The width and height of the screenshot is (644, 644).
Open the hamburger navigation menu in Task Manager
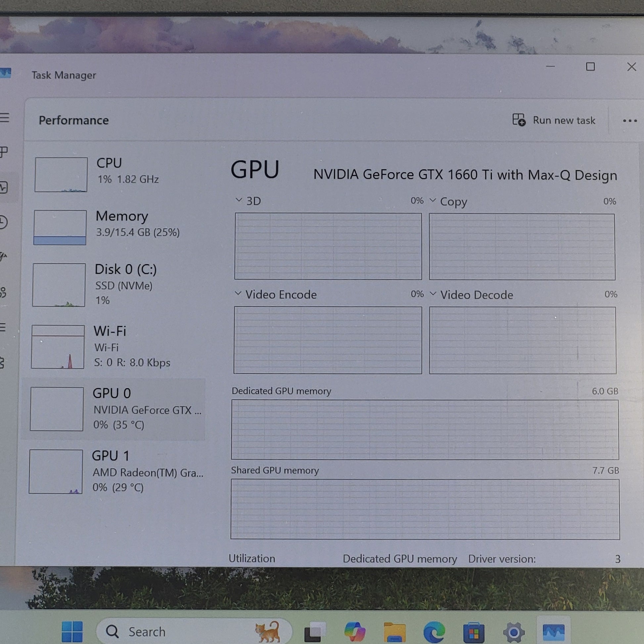(5, 118)
